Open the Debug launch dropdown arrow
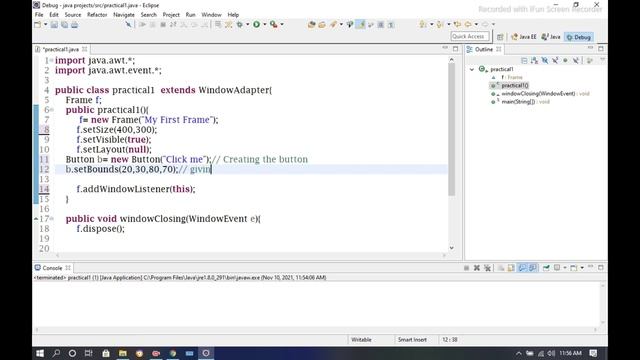Viewport: 640px width, 360px height. coord(247,25)
